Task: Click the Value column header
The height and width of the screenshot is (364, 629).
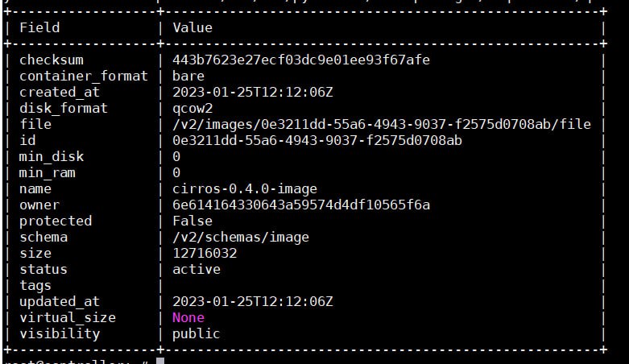Action: pos(192,27)
